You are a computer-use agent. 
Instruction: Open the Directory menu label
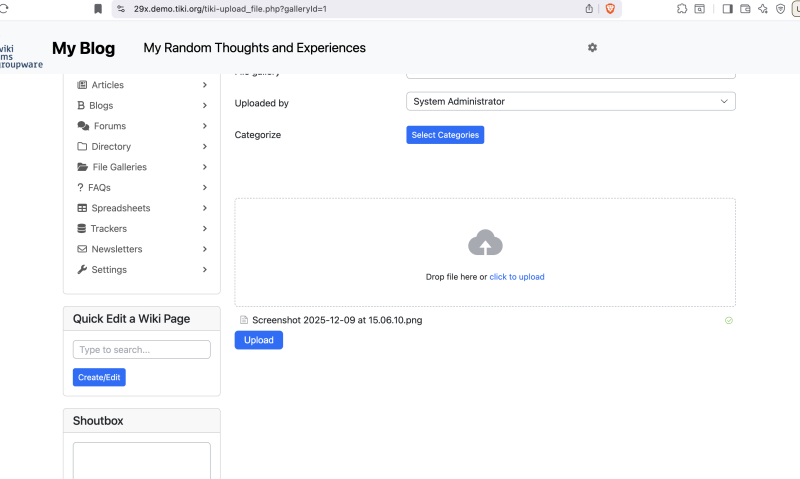click(x=111, y=146)
